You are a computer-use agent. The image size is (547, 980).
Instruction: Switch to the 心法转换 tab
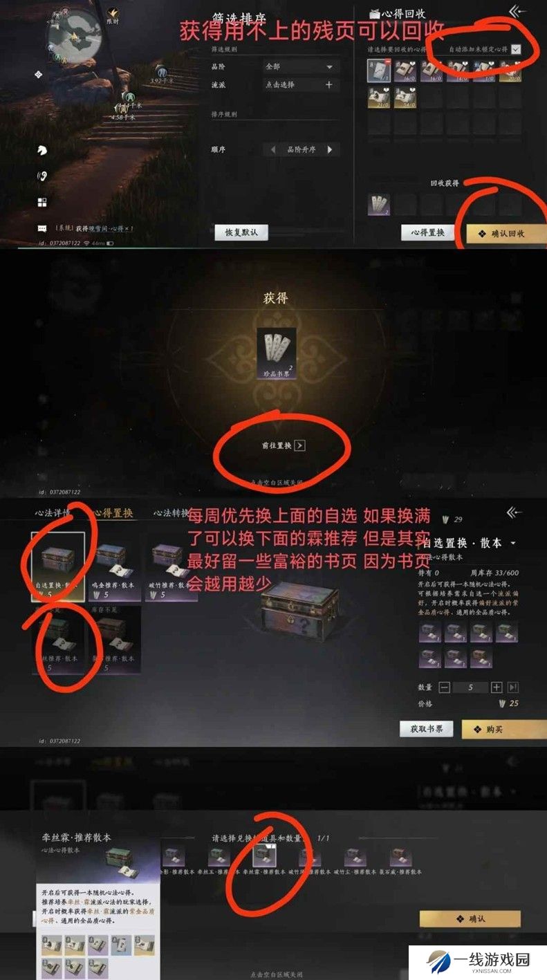[171, 512]
